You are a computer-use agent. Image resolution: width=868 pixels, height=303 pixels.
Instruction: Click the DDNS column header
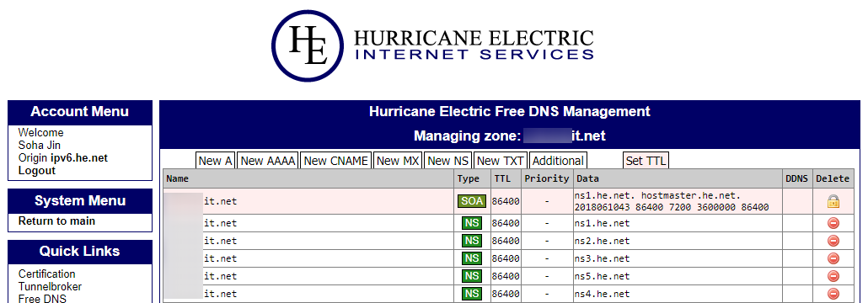pyautogui.click(x=796, y=178)
